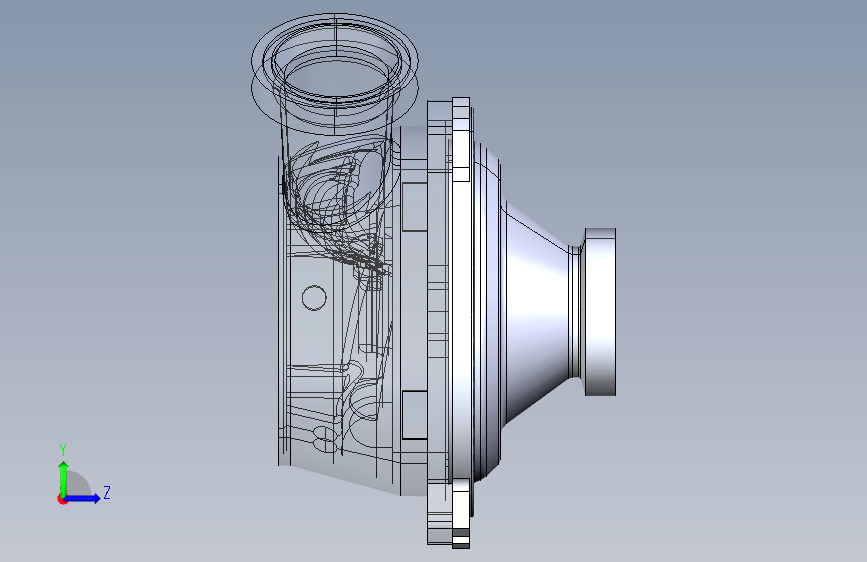Click the blue Z axis arrow of triad
This screenshot has height=562, width=867.
click(83, 498)
